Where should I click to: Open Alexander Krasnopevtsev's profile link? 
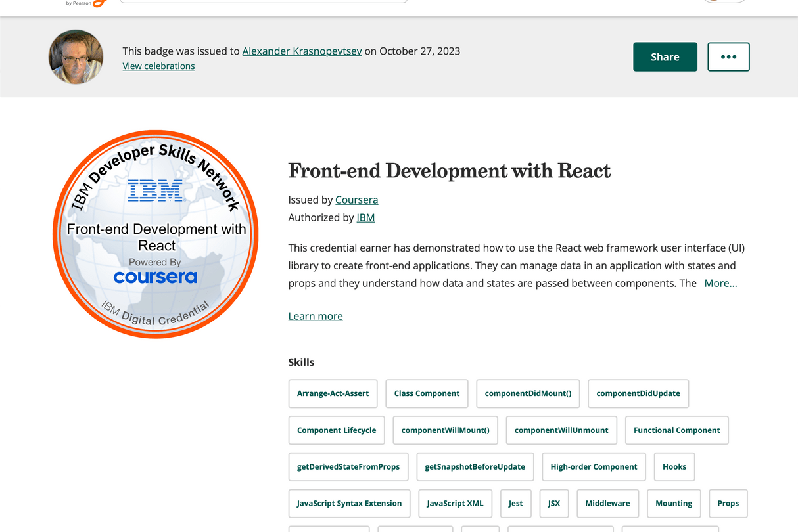(302, 51)
